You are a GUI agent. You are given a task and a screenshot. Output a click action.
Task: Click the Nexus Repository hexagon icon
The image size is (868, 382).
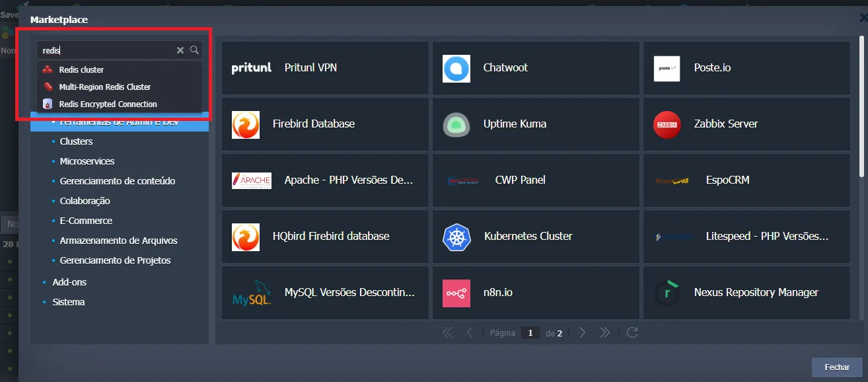pyautogui.click(x=667, y=293)
